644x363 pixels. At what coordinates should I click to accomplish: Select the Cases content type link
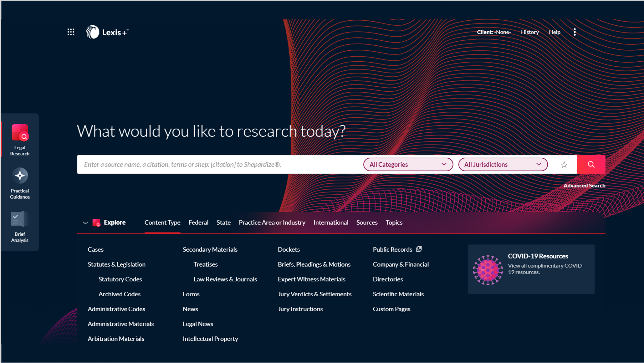95,249
